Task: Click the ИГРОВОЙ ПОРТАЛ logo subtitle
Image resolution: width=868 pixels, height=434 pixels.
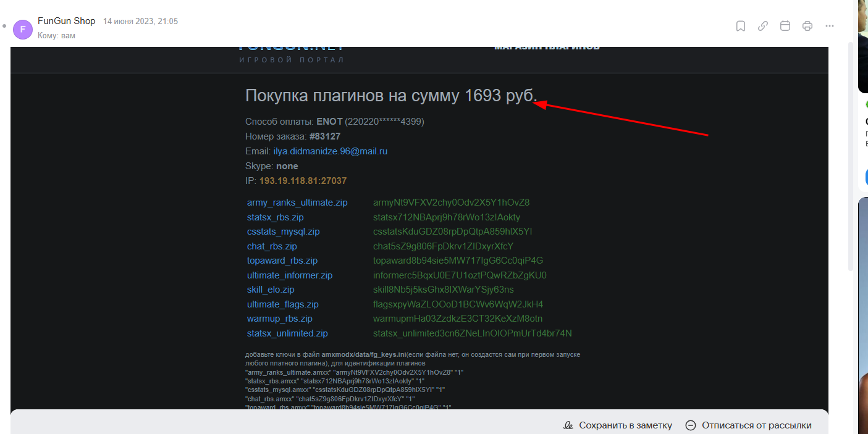Action: [x=292, y=61]
